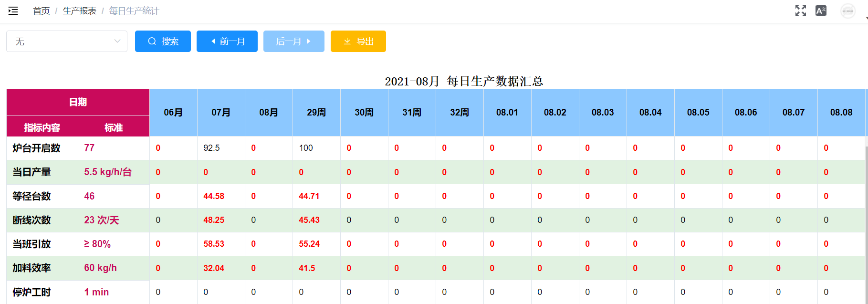Click the 等径台数 row label

point(31,196)
